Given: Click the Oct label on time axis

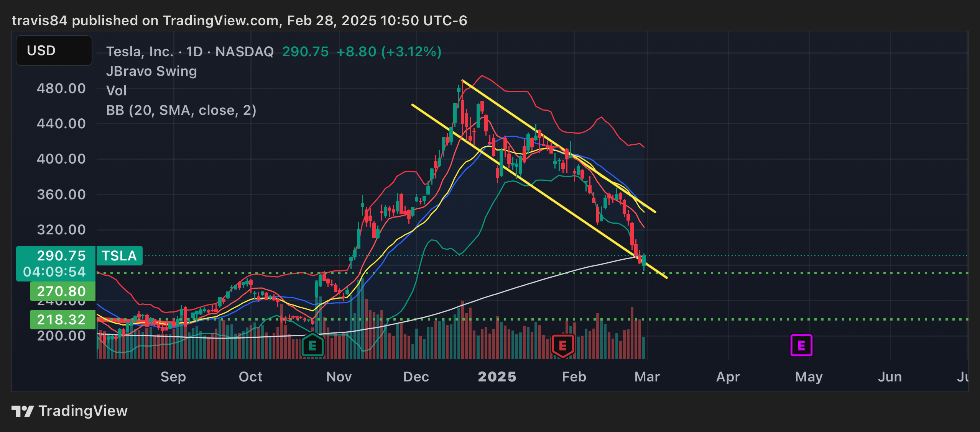Looking at the screenshot, I should point(251,377).
